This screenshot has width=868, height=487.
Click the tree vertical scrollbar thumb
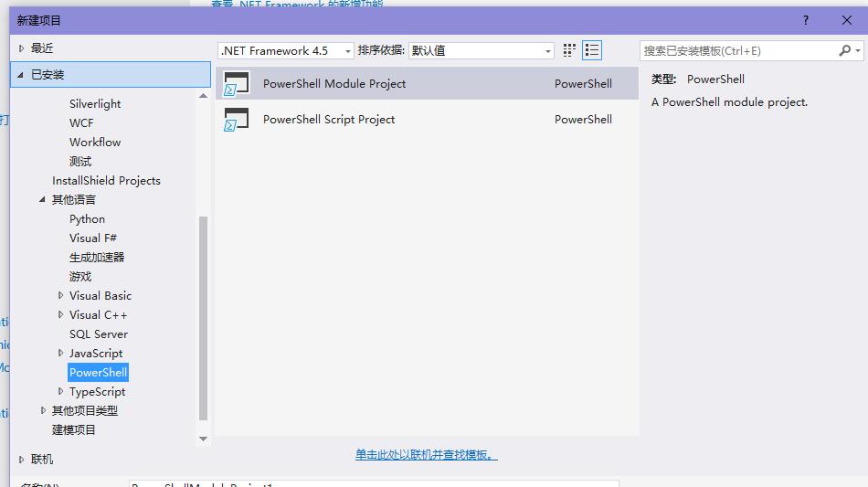(203, 318)
